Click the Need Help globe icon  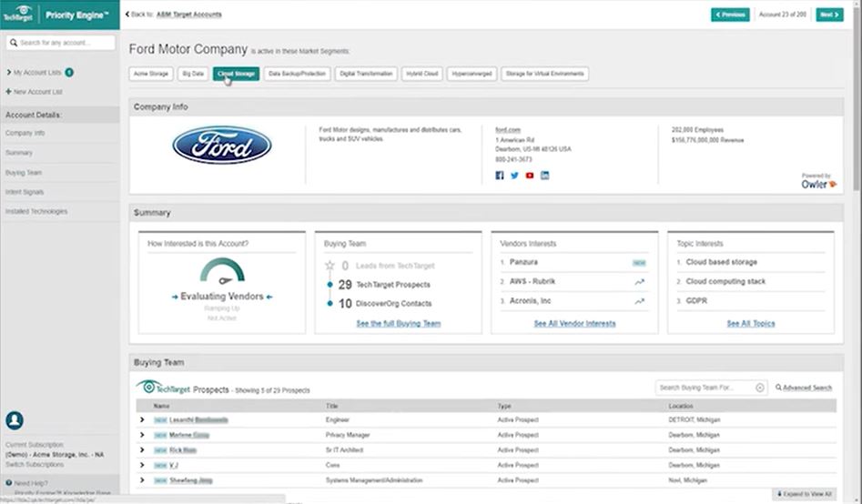tap(9, 483)
